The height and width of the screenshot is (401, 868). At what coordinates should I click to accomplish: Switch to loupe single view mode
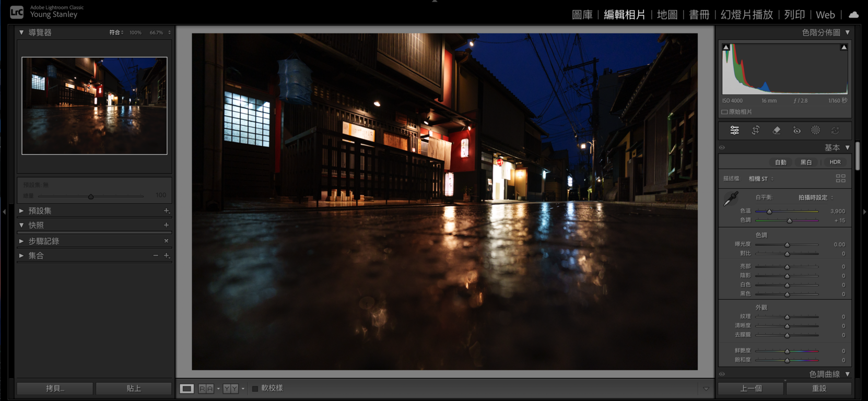[x=186, y=388]
